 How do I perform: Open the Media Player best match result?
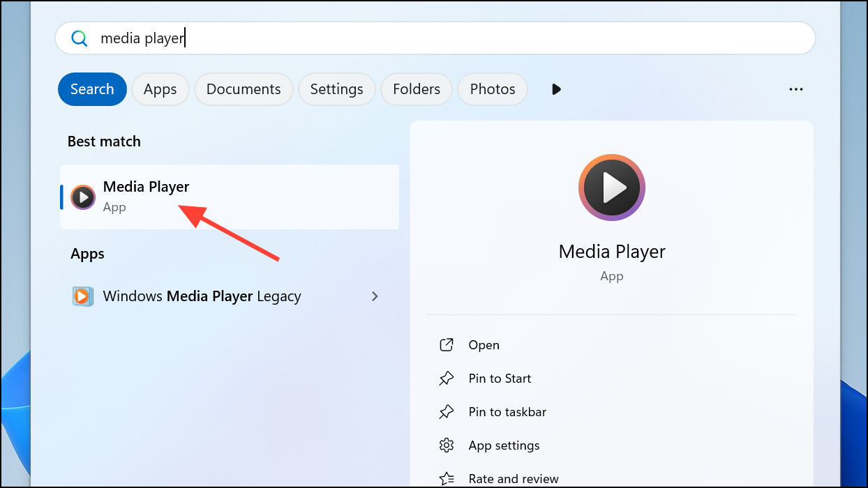[230, 197]
